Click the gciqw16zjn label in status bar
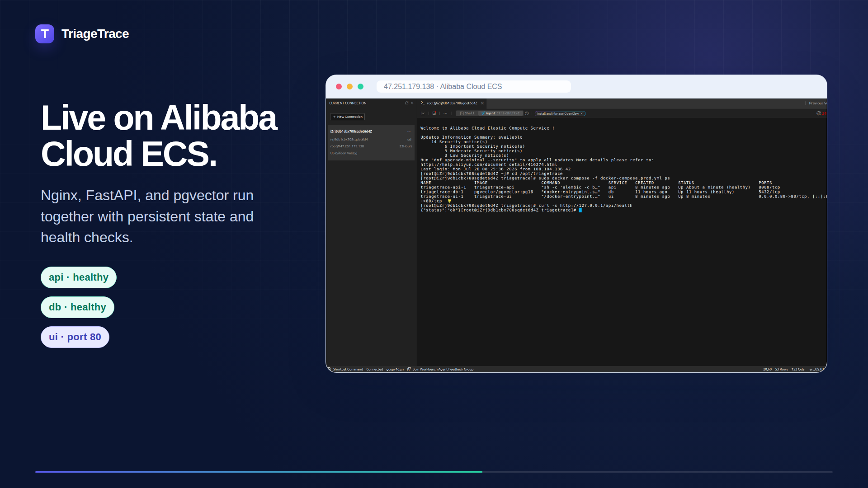Viewport: 868px width, 488px height. point(395,370)
